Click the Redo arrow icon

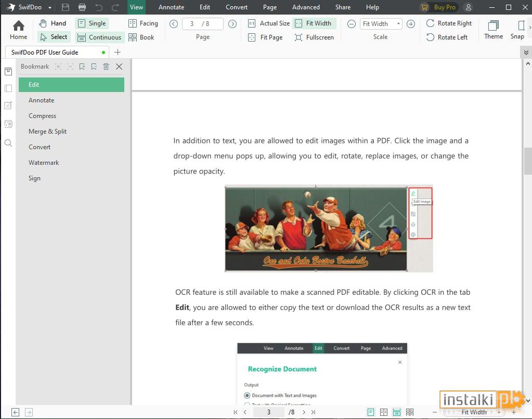tap(115, 7)
